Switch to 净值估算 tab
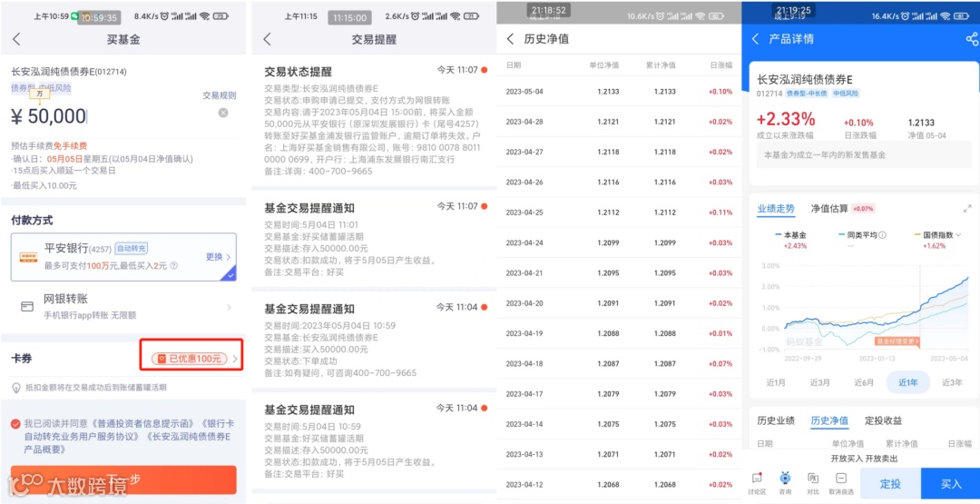980x504 pixels. (829, 208)
